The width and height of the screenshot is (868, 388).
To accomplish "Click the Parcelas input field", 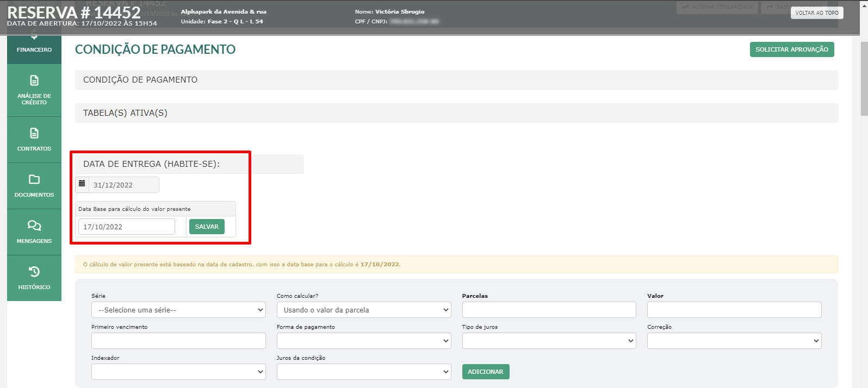I will click(x=549, y=310).
